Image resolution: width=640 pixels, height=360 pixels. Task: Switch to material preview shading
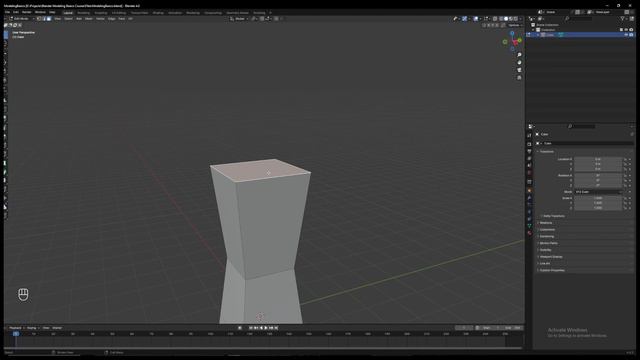tap(511, 19)
